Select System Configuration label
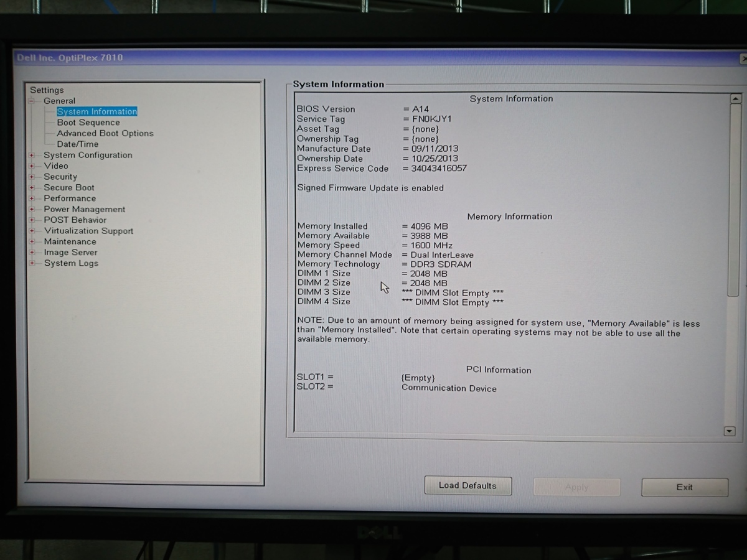 point(88,155)
